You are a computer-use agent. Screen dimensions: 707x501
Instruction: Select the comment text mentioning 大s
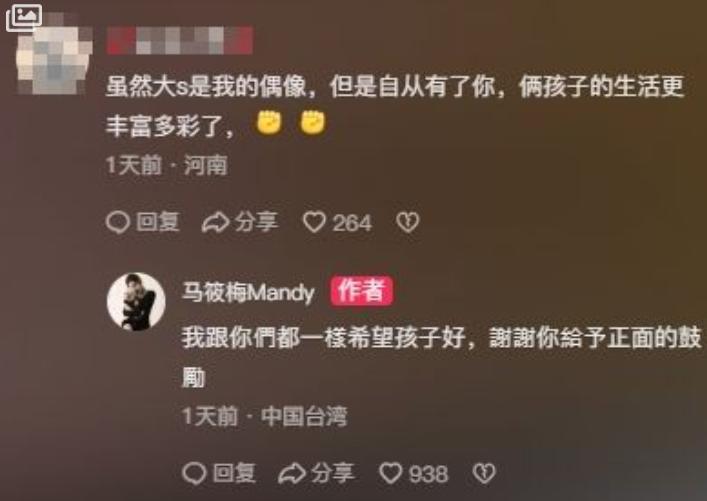[395, 106]
